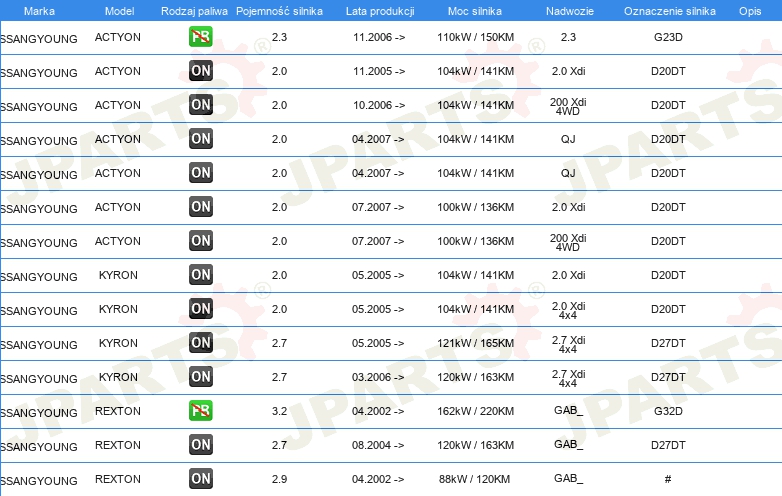The height and width of the screenshot is (496, 782).
Task: Click the '#' engine code in REXTON 2.9 row
Action: tap(668, 479)
